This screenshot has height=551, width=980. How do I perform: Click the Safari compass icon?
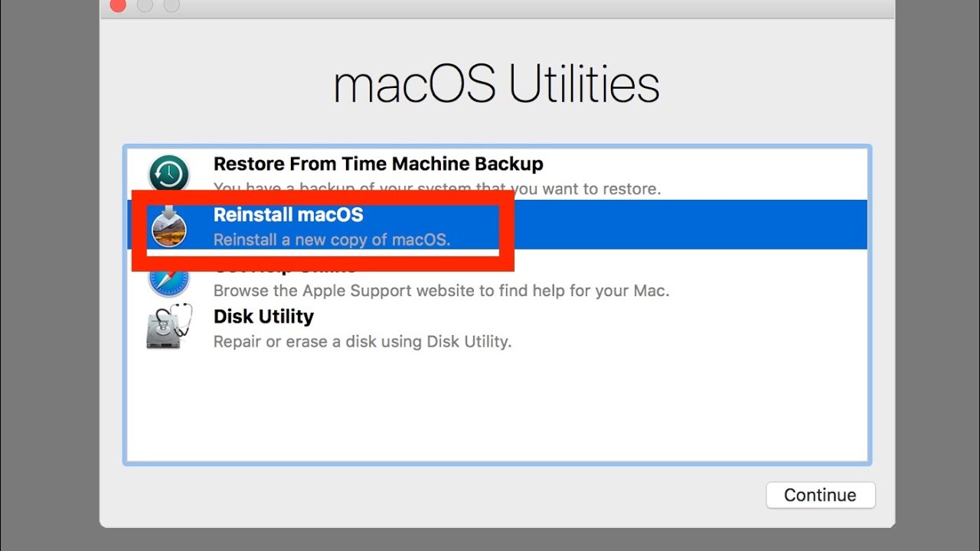(168, 282)
